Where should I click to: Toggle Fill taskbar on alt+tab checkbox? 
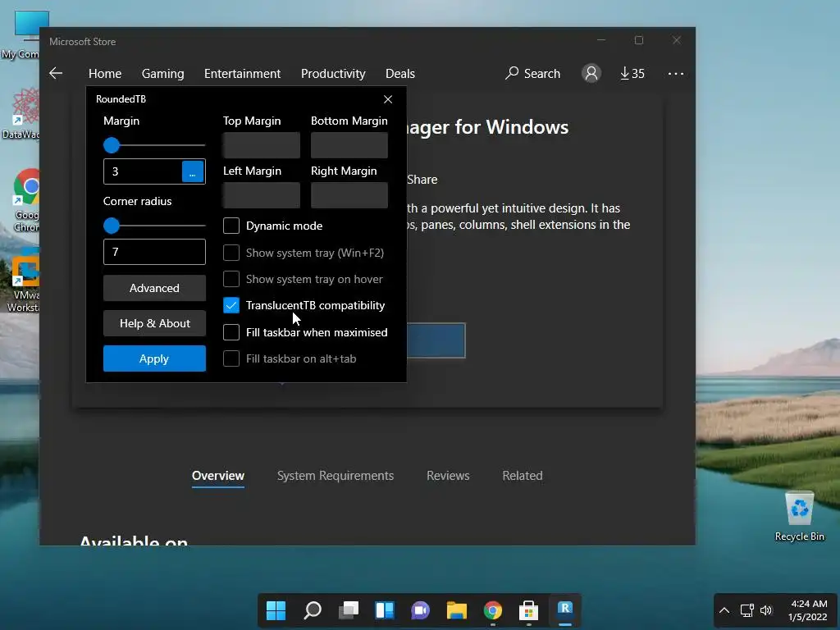click(x=231, y=358)
